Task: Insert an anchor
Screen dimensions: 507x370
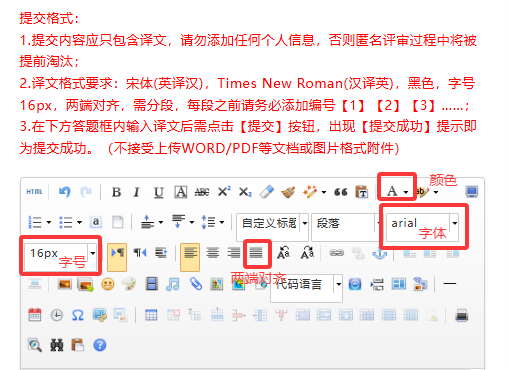Action: coord(380,253)
